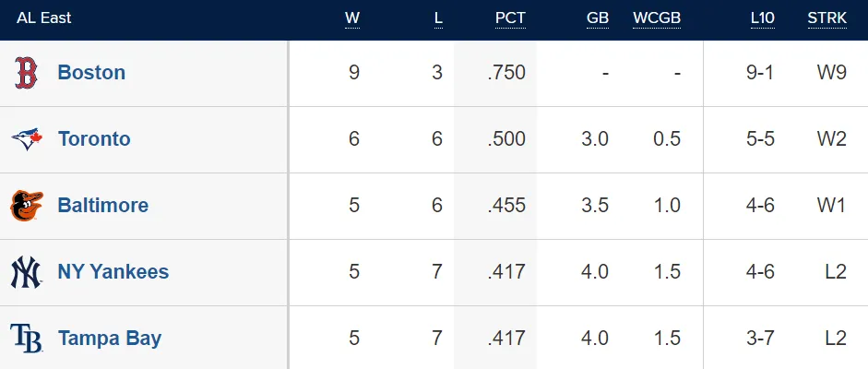Click the Boston Red Sox logo
Image resolution: width=868 pixels, height=369 pixels.
pos(26,73)
